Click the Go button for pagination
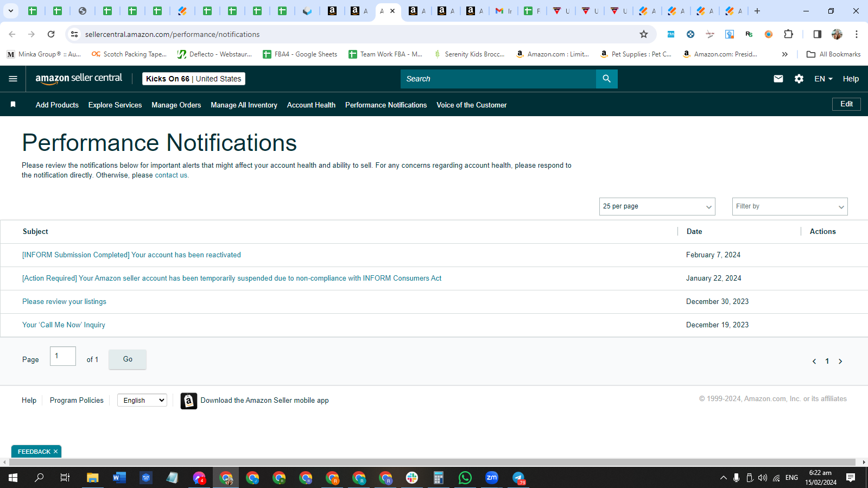Viewport: 868px width, 488px height. (128, 359)
